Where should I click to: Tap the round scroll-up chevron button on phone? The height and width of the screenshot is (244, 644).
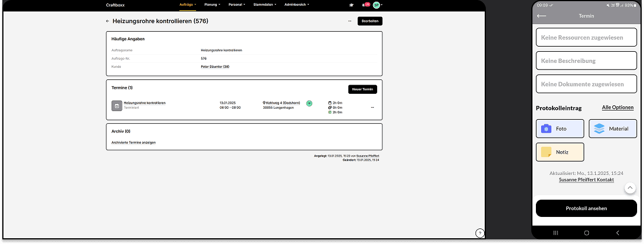tap(630, 188)
